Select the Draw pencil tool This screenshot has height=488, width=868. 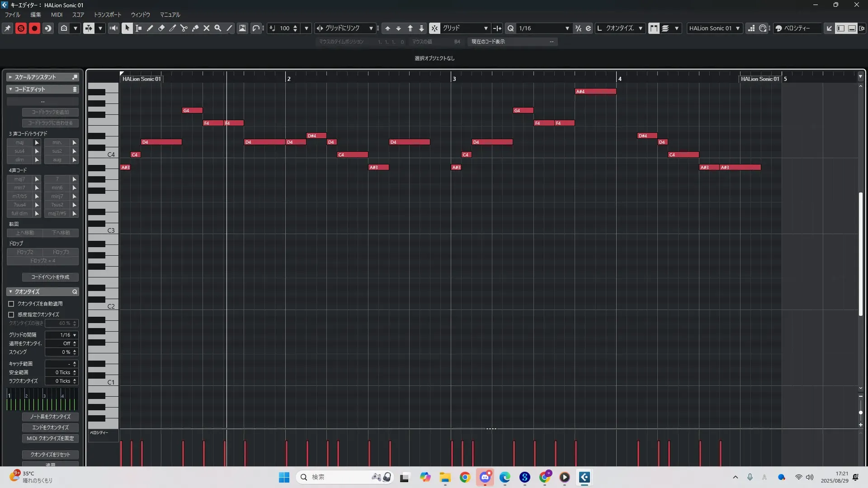click(x=150, y=28)
